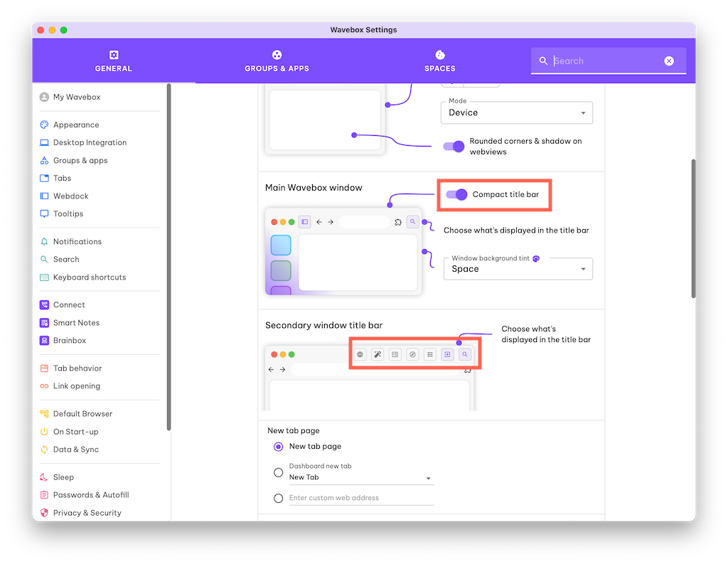The height and width of the screenshot is (564, 728).
Task: Open the Dashboard new tab dropdown
Action: [x=361, y=478]
